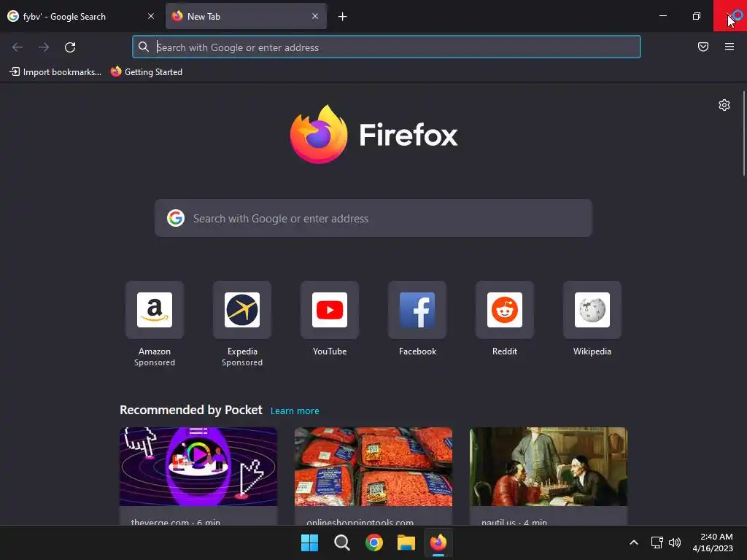Open new tab personalization settings gear
The width and height of the screenshot is (747, 560).
click(x=724, y=105)
